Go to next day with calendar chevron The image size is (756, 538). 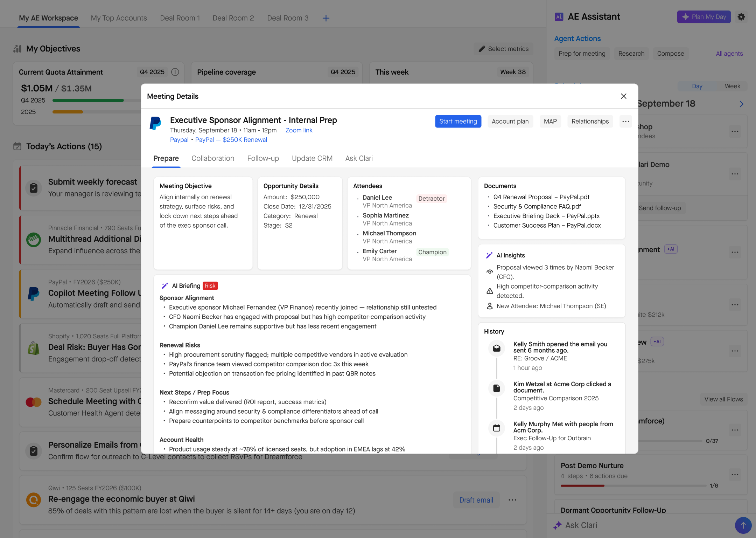point(741,104)
